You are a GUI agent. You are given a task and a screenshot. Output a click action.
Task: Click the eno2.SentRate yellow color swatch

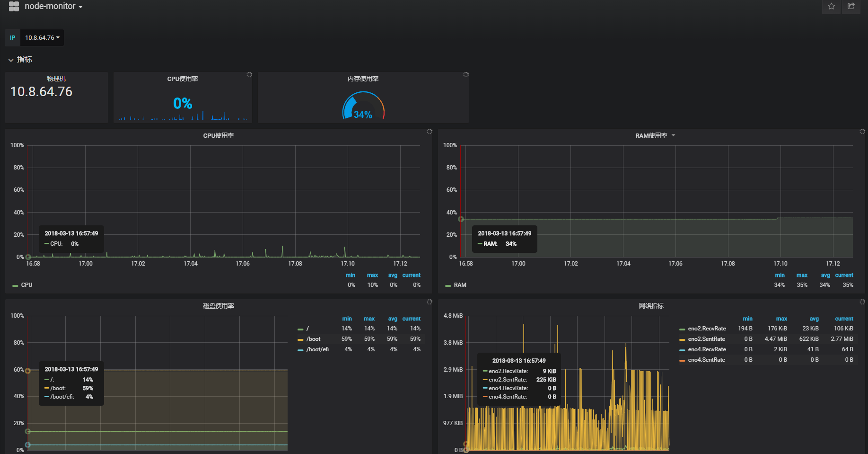[x=682, y=339]
